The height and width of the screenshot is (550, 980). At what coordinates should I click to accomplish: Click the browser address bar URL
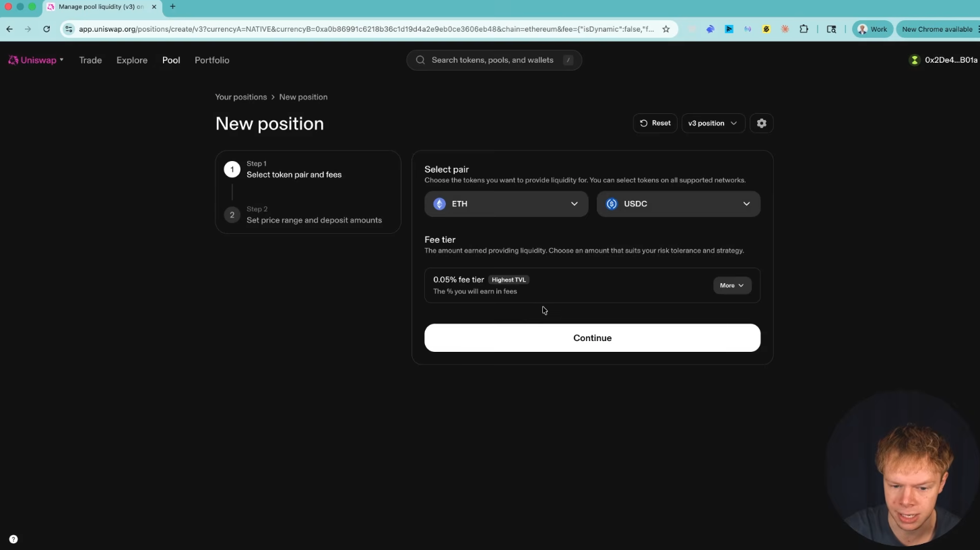(366, 29)
